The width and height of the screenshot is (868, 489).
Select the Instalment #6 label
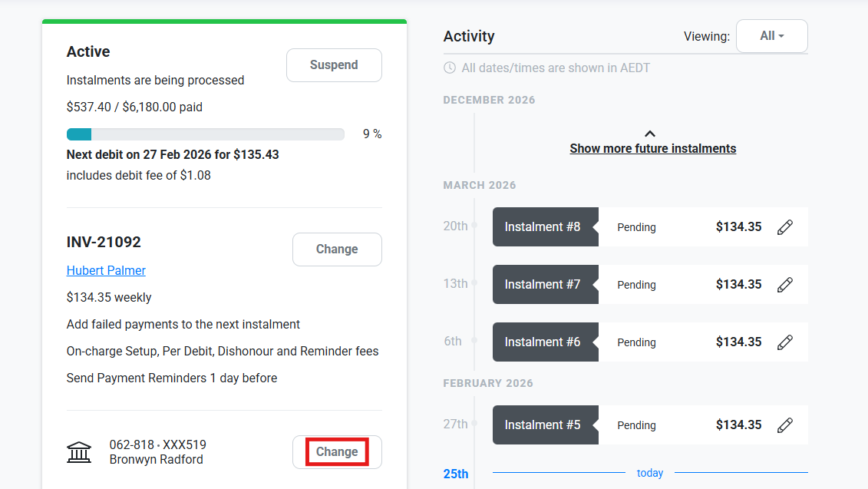pyautogui.click(x=543, y=342)
